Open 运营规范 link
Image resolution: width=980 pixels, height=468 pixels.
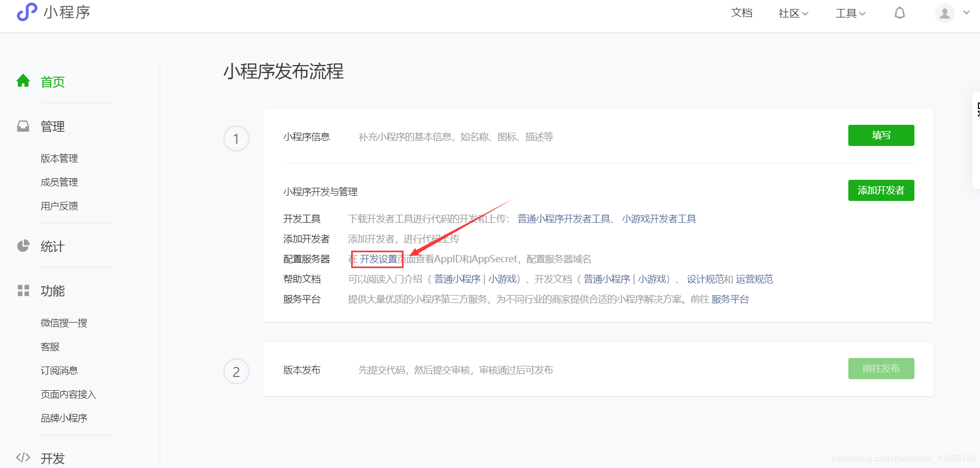[754, 279]
